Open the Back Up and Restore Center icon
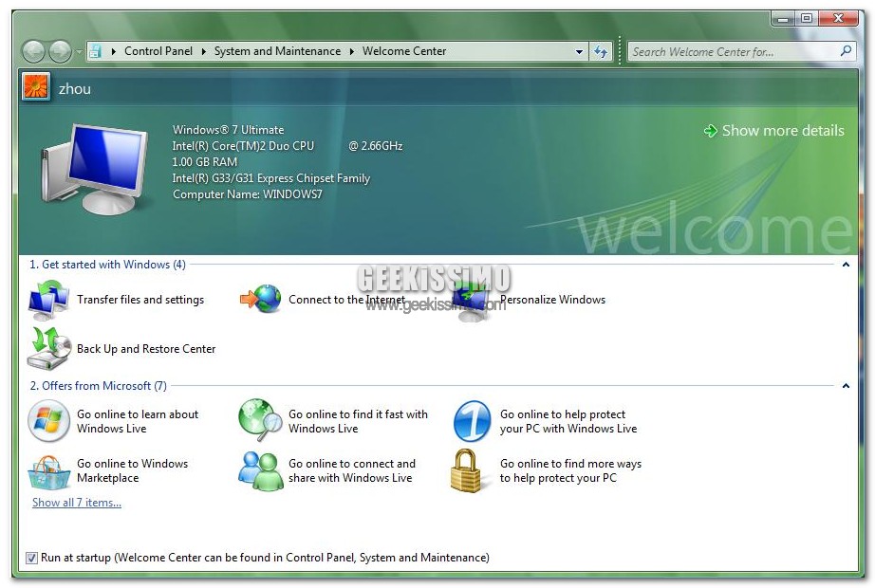This screenshot has height=588, width=875. (49, 348)
